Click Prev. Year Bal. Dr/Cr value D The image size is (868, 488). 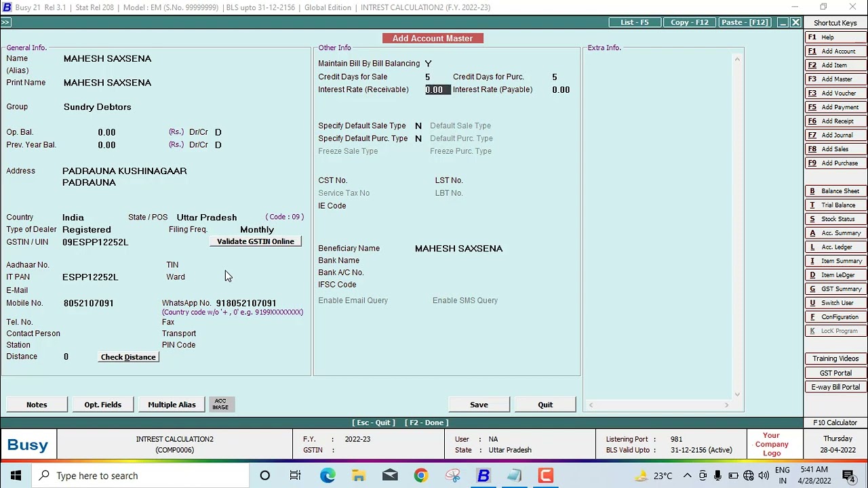tap(218, 145)
